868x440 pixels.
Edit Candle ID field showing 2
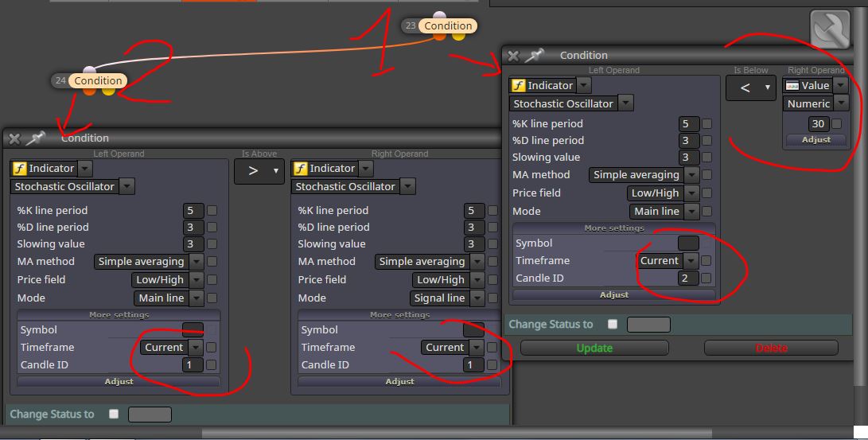688,278
